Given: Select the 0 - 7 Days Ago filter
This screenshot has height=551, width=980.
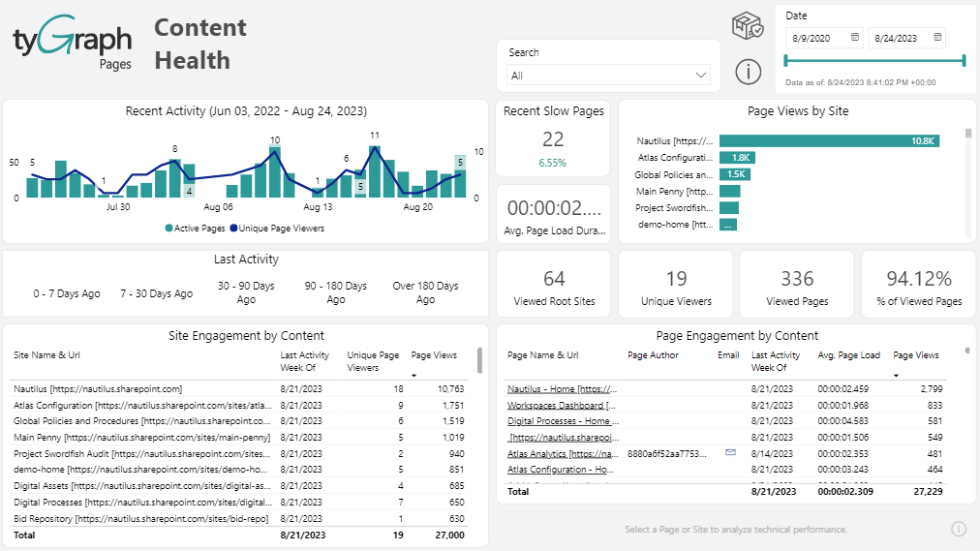Looking at the screenshot, I should [67, 293].
